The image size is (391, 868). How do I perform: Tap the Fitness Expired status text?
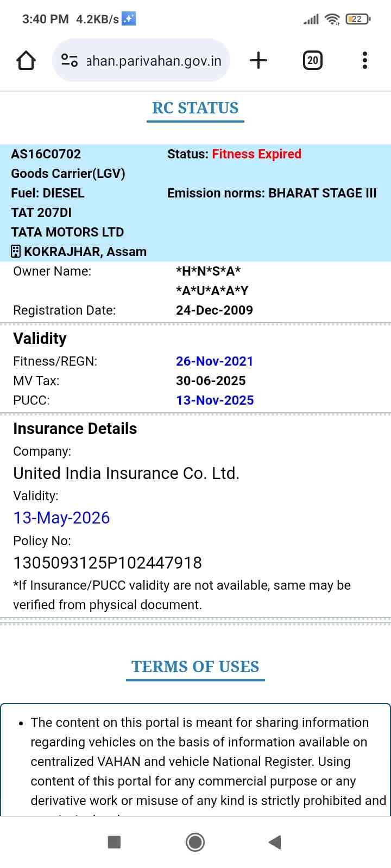point(256,154)
